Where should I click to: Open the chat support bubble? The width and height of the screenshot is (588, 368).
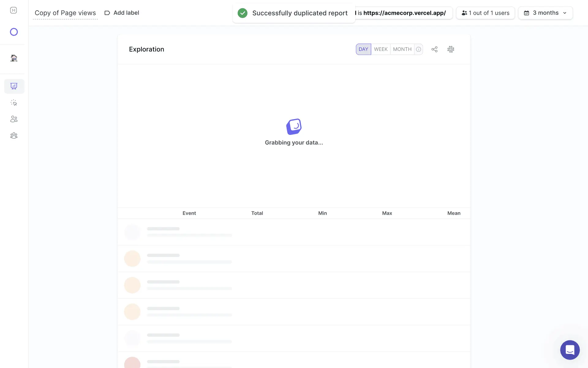tap(570, 350)
